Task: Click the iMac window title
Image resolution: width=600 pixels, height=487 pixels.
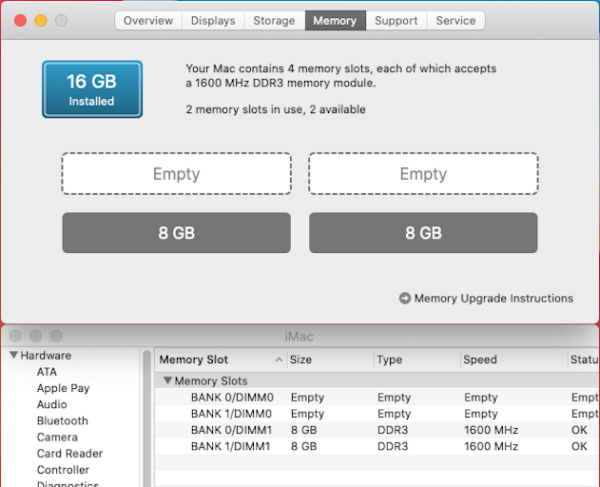Action: pos(299,337)
